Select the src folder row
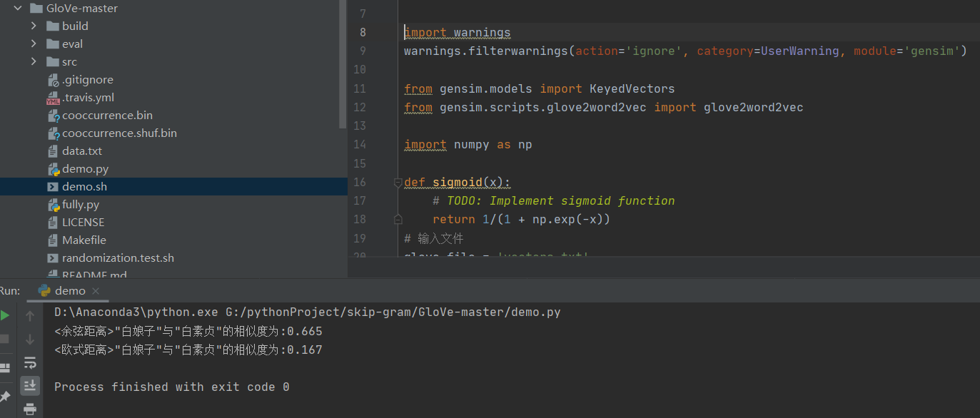This screenshot has height=418, width=980. click(x=173, y=61)
